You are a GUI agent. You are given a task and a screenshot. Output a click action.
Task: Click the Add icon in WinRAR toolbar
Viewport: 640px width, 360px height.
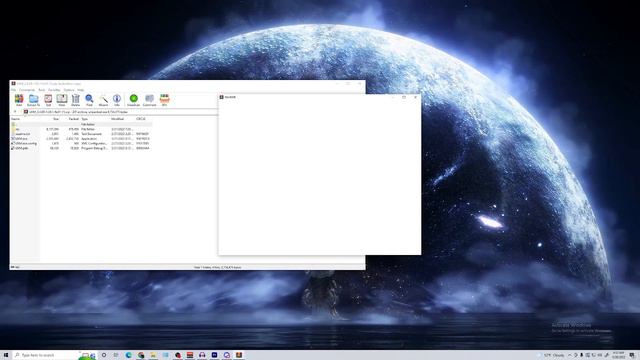19,100
